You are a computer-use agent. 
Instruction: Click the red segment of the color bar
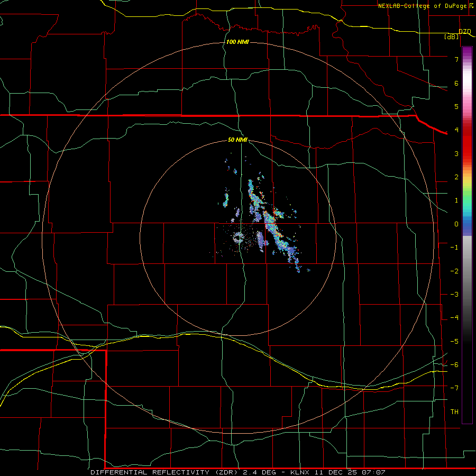467,146
